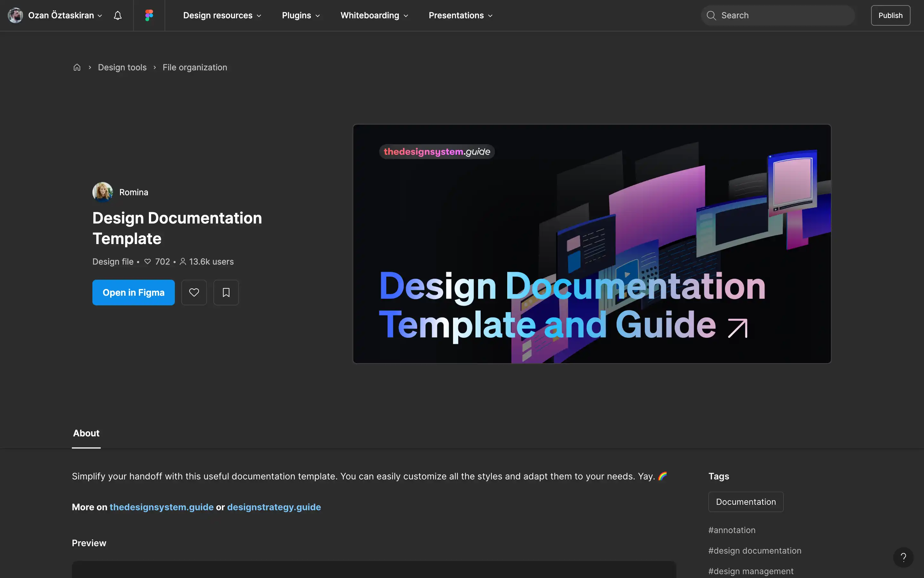This screenshot has width=924, height=578.
Task: Click the 702 likes count
Action: (x=157, y=261)
